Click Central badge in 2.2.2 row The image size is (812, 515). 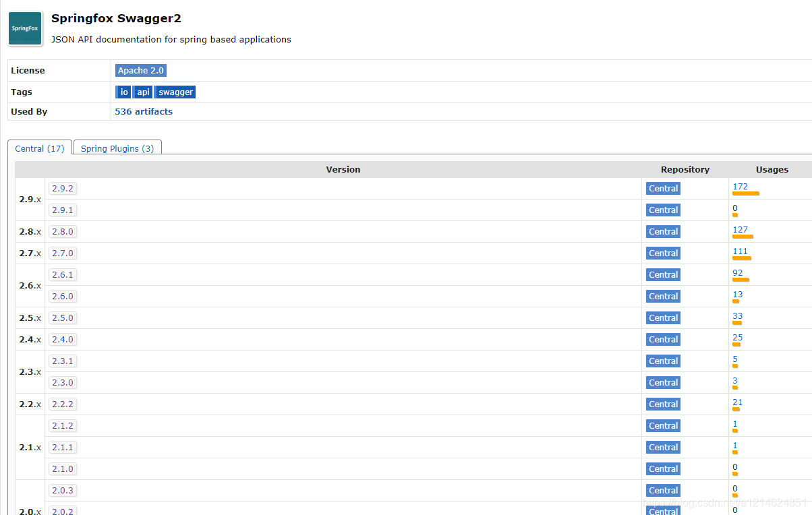(x=663, y=404)
